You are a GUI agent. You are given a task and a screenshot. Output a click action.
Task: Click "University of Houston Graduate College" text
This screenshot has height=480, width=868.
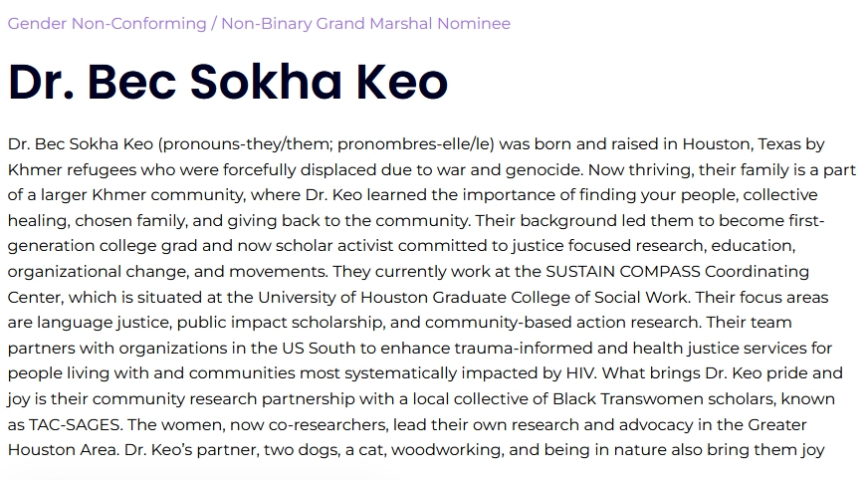(428, 297)
